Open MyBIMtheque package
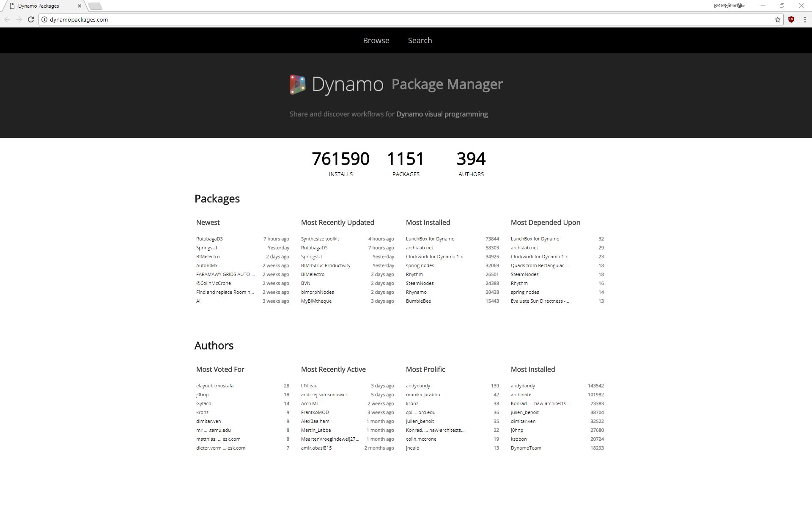812x508 pixels. pyautogui.click(x=316, y=301)
